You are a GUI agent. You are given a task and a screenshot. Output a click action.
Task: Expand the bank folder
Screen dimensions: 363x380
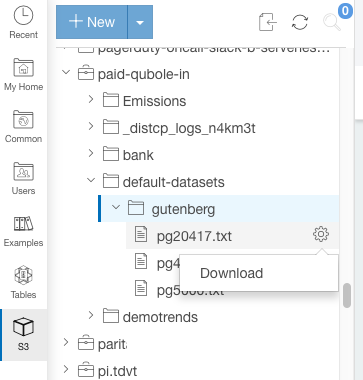coord(91,153)
